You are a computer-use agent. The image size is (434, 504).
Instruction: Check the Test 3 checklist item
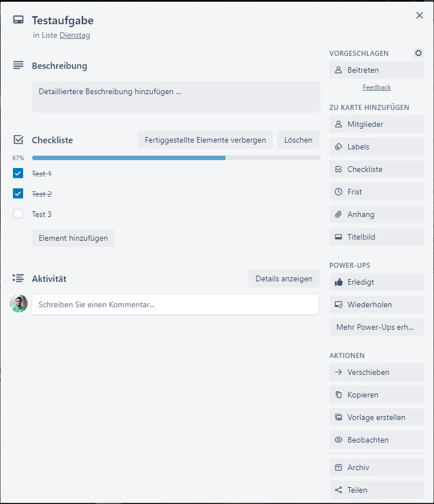tap(19, 214)
